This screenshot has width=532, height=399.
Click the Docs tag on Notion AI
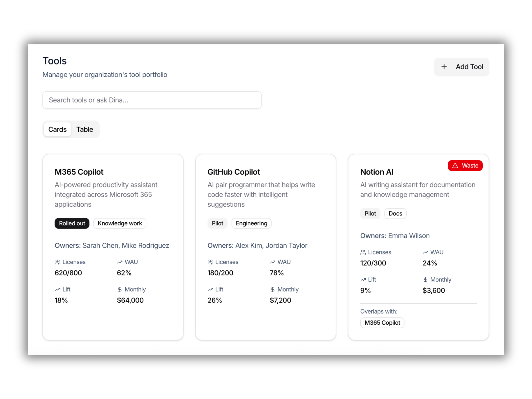[395, 213]
